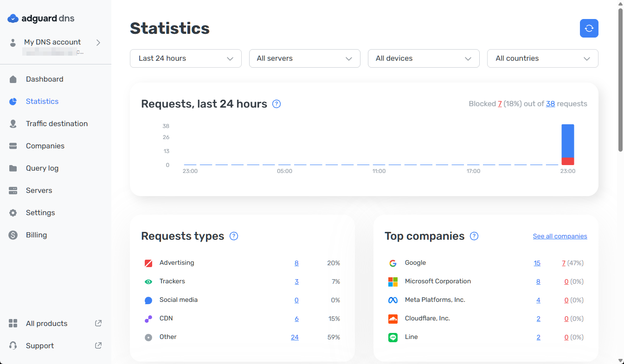
Task: Click the external link icon beside Support
Action: 98,345
